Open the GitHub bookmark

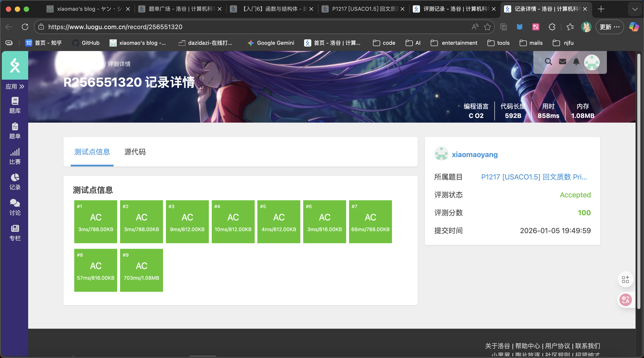[86, 43]
